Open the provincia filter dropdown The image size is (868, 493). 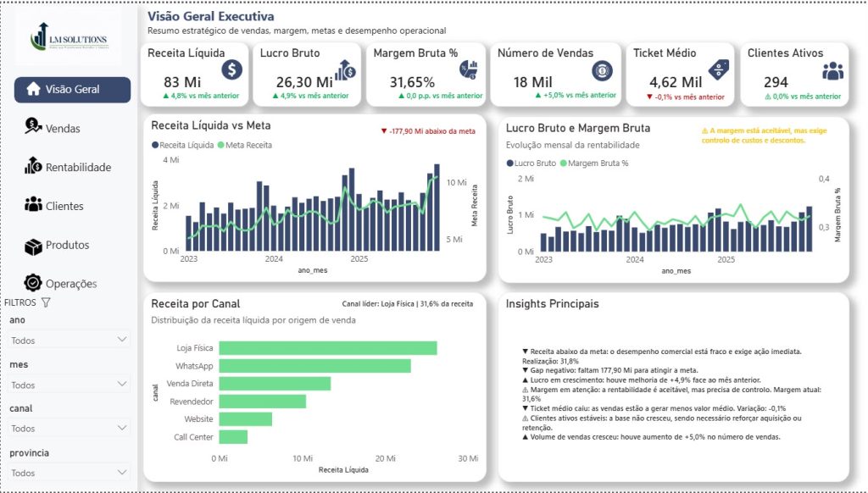pyautogui.click(x=70, y=473)
